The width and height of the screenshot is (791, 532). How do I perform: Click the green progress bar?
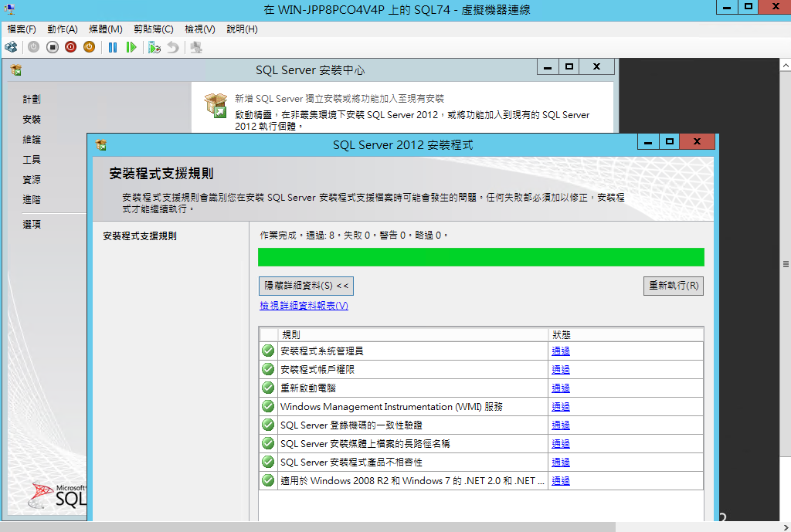pyautogui.click(x=480, y=257)
